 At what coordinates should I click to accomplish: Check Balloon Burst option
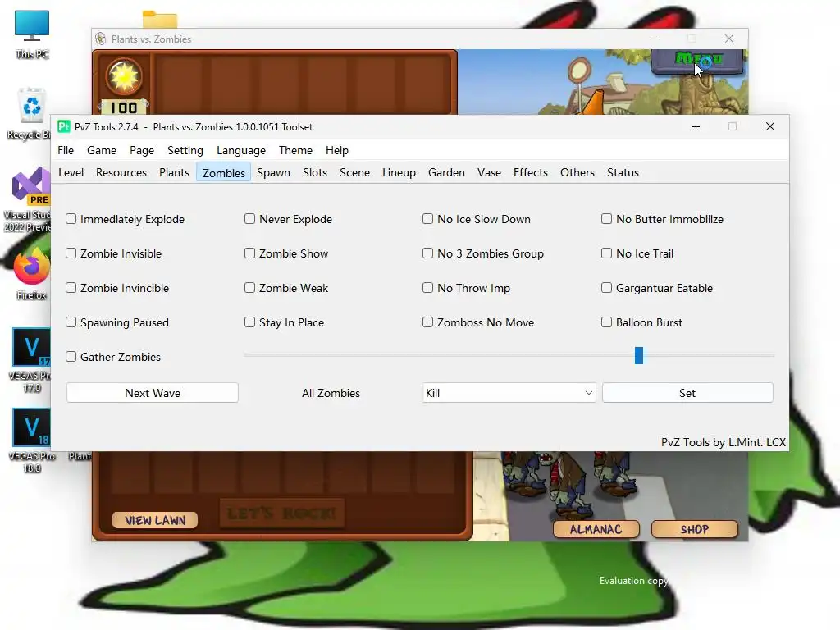coord(606,322)
